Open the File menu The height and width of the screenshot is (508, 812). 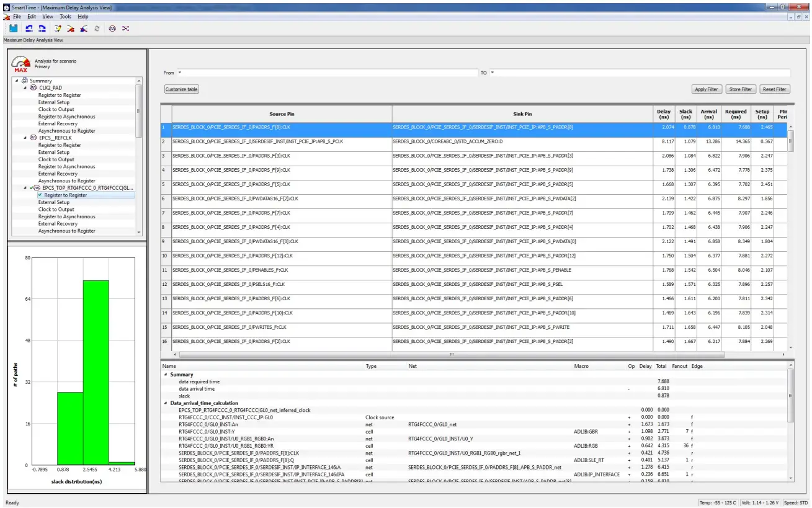17,17
